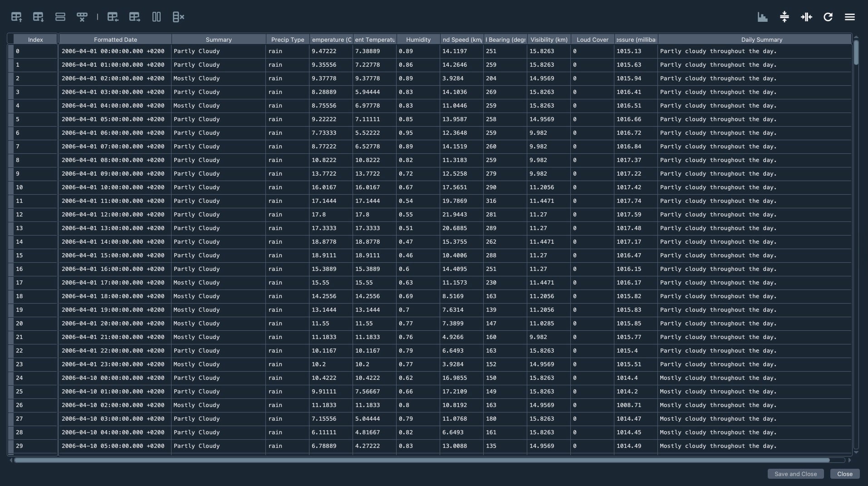Viewport: 868px width, 486px height.
Task: Click the vertical scrollbar thumb
Action: [856, 53]
